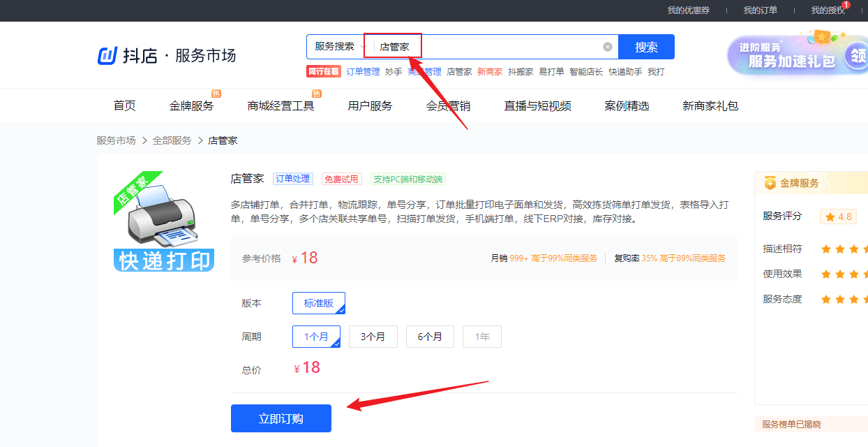Image resolution: width=868 pixels, height=447 pixels.
Task: Click the 服务榜单已揭晓 notice
Action: click(791, 424)
